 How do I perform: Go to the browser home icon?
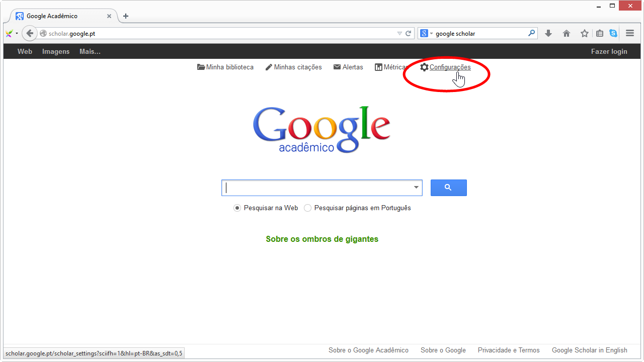(567, 34)
